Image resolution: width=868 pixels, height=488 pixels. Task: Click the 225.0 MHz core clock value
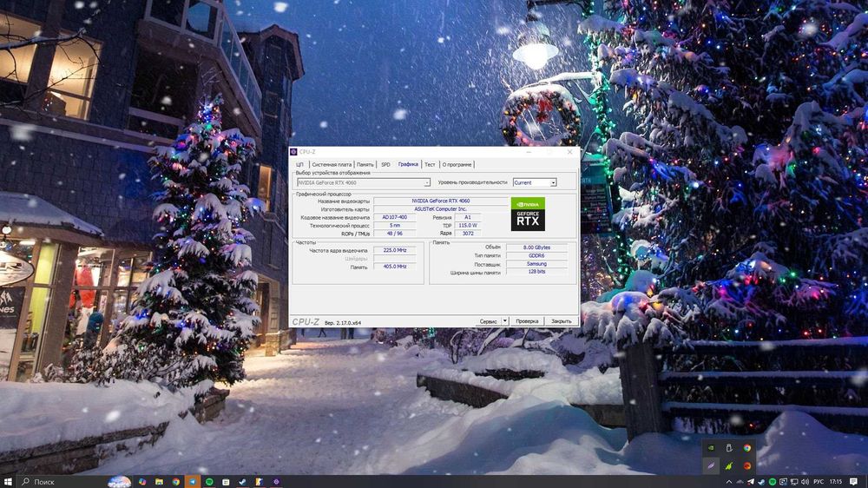coord(395,250)
